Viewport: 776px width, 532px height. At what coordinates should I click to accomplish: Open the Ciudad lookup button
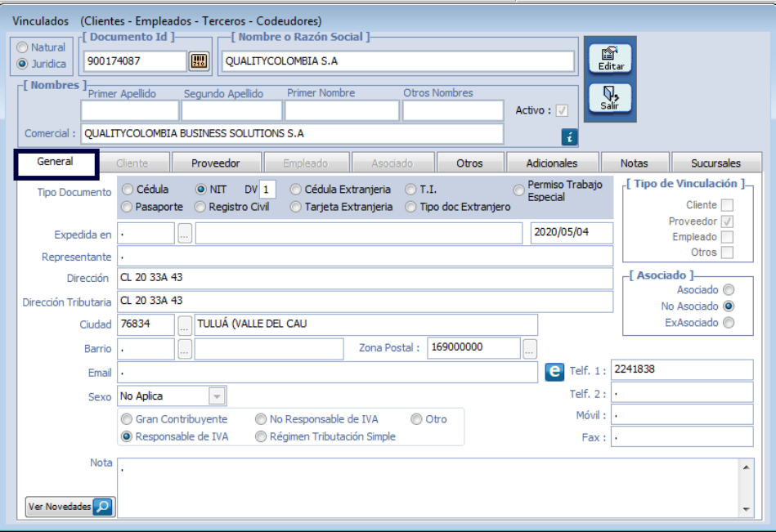(185, 324)
